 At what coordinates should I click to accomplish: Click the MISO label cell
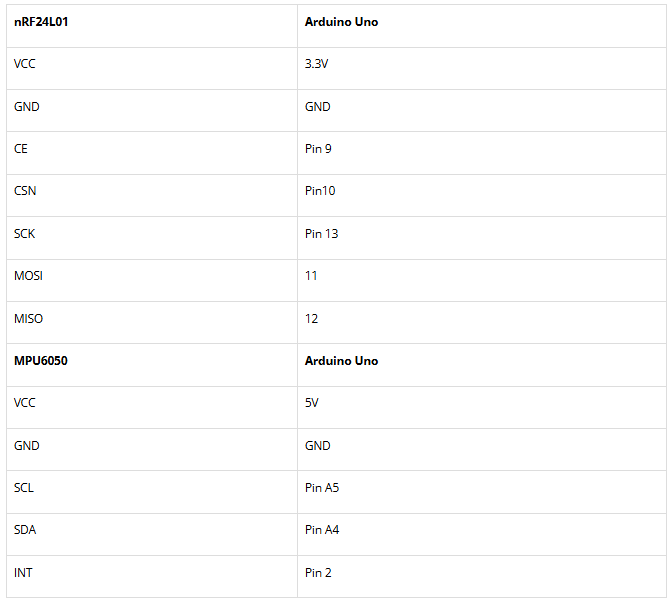(x=28, y=319)
